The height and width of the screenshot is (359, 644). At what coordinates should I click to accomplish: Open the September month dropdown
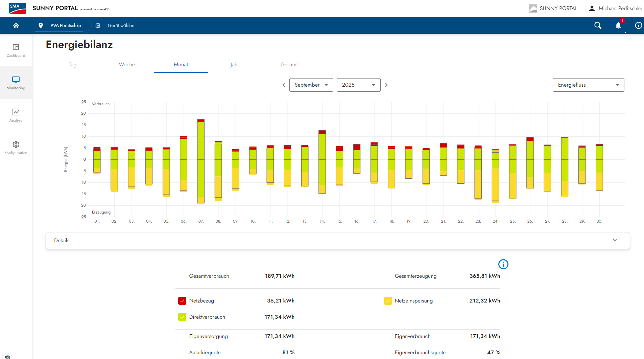pos(311,85)
